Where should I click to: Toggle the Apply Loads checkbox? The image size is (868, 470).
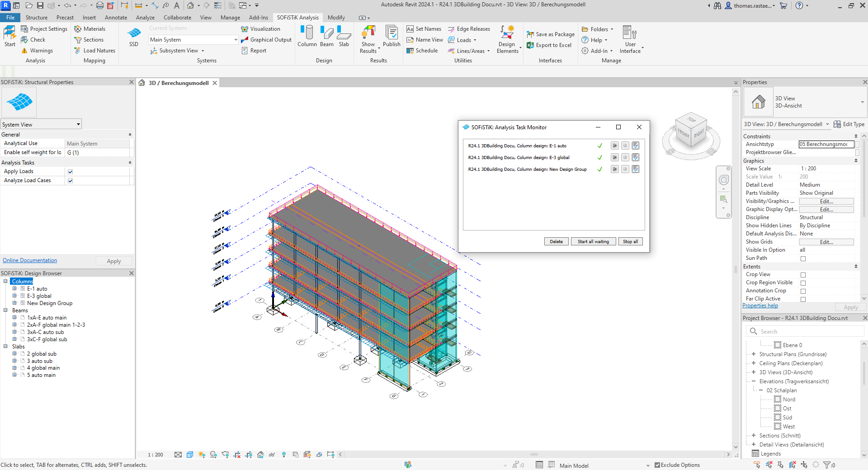(70, 172)
